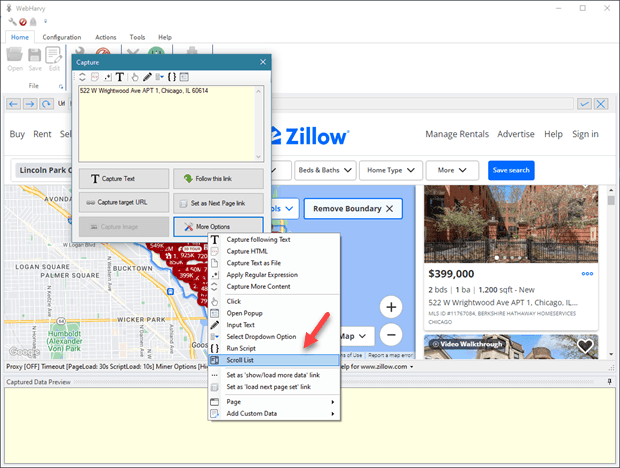Click the Save search button
This screenshot has height=468, width=620.
click(511, 170)
